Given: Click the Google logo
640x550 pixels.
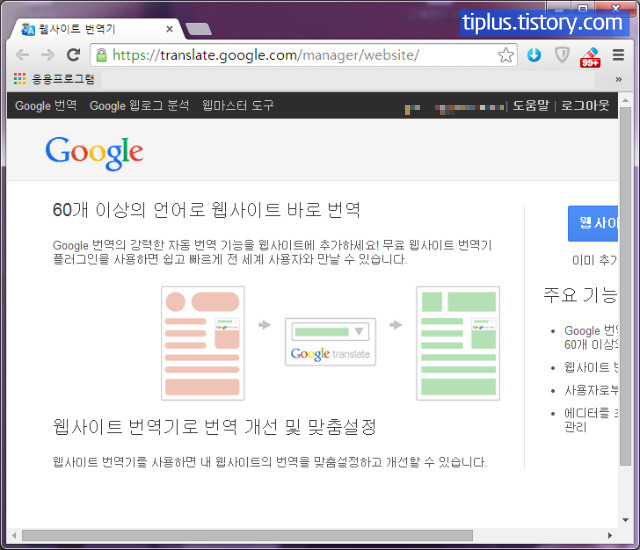Looking at the screenshot, I should click(x=94, y=153).
